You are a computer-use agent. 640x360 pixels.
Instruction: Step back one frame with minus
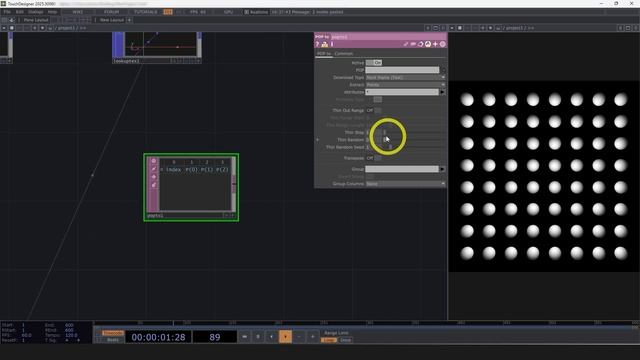[x=299, y=337]
